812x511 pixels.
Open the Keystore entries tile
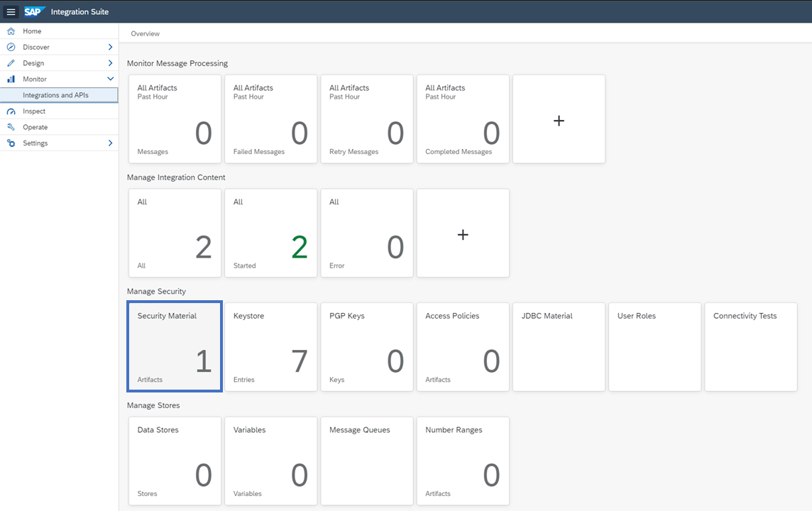[x=270, y=347]
